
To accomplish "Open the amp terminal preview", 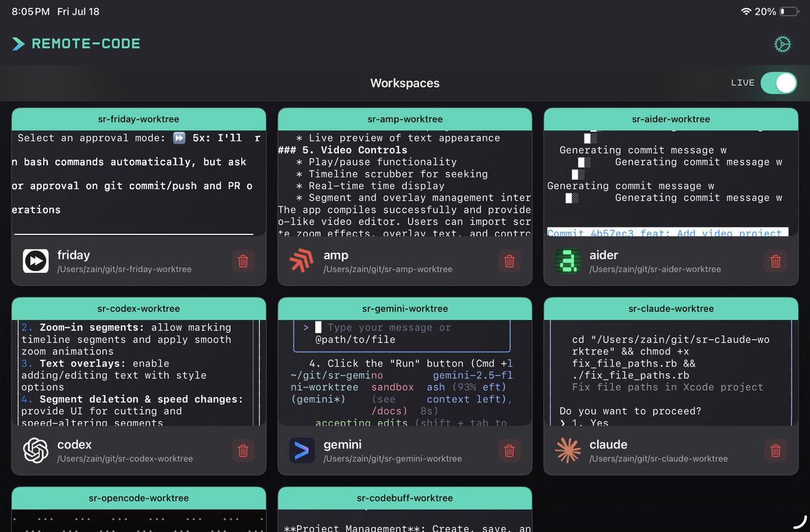I will coord(405,183).
